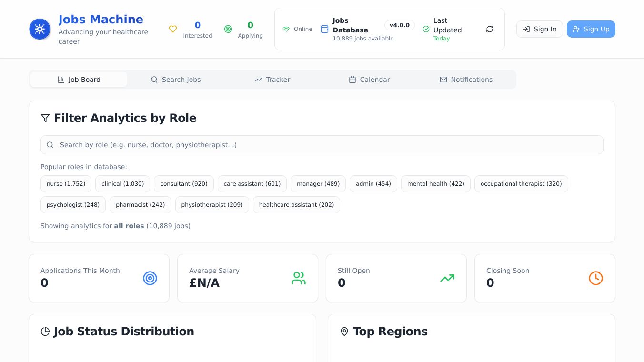Click the Jobs Machine logo icon
The height and width of the screenshot is (362, 644).
[40, 29]
